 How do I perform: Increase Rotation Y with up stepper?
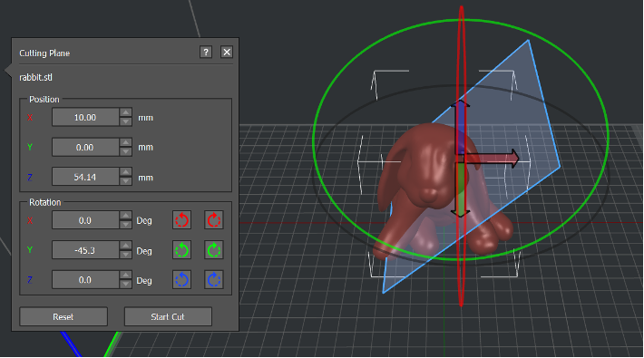(126, 246)
